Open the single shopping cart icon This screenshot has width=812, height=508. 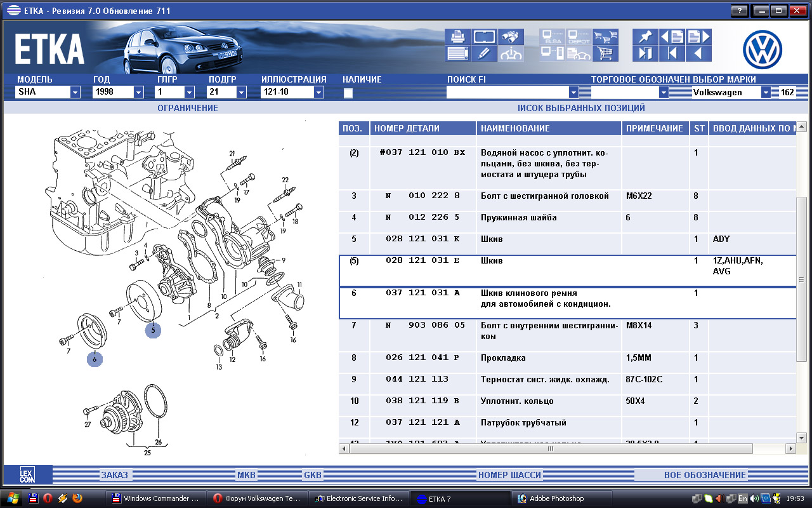coord(606,53)
